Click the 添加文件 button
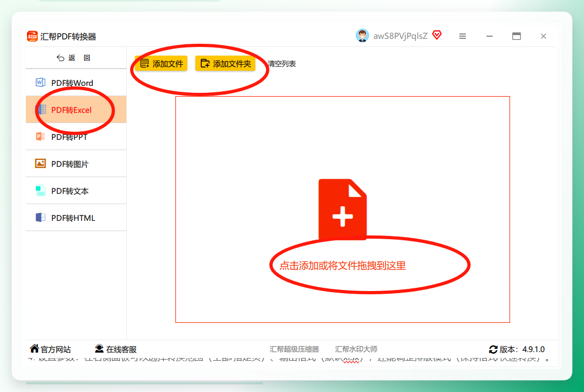Image resolution: width=584 pixels, height=392 pixels. 161,64
